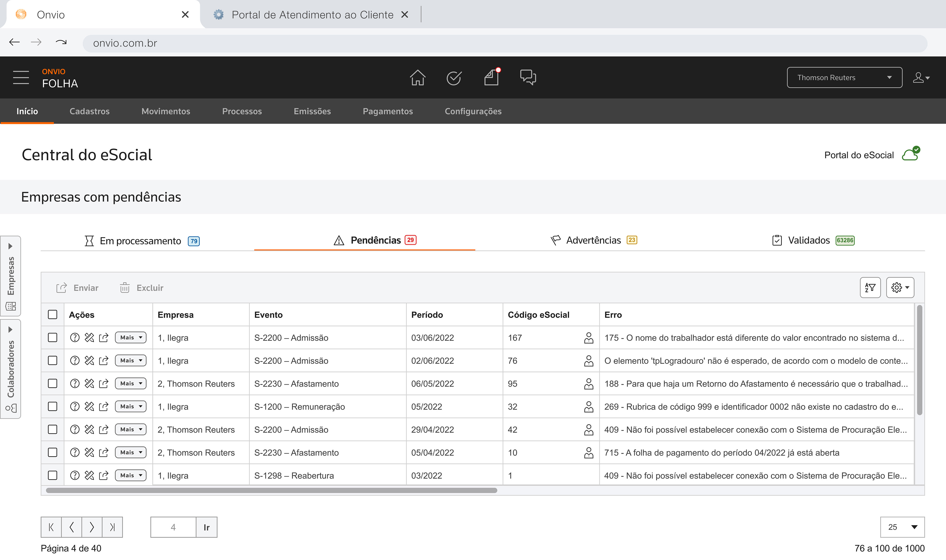This screenshot has width=946, height=560.
Task: Click help icon in S-1298 Reabertura row
Action: (75, 476)
